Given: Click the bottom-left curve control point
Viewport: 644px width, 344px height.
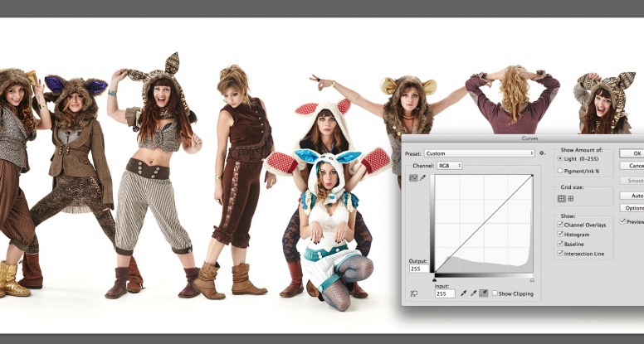Looking at the screenshot, I should [435, 273].
